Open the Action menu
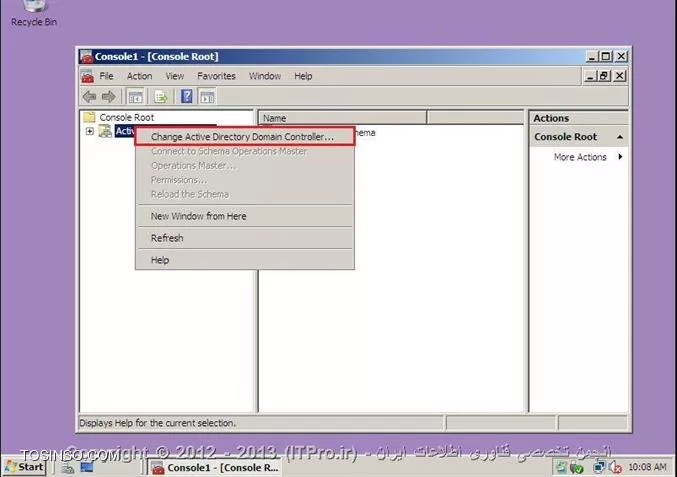677x477 pixels. [139, 76]
